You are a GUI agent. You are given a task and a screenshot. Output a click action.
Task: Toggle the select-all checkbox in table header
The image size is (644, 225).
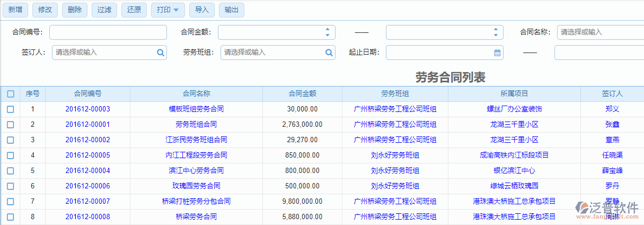click(11, 94)
